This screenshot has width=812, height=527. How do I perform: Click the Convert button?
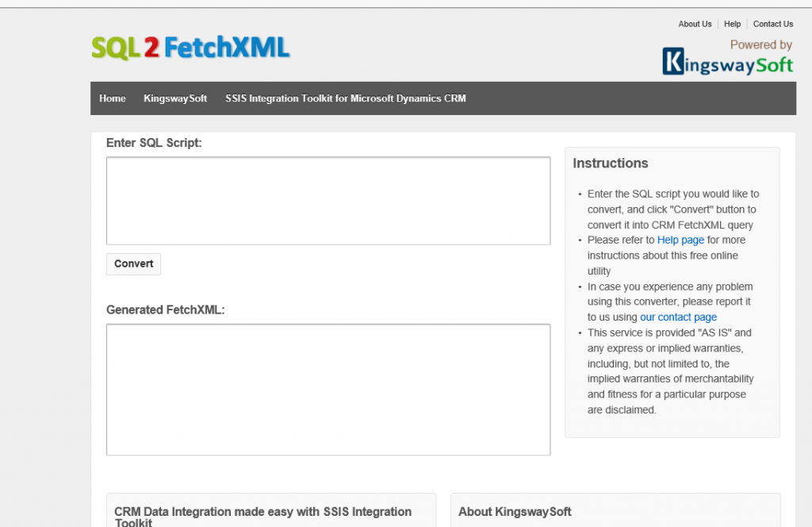coord(132,263)
